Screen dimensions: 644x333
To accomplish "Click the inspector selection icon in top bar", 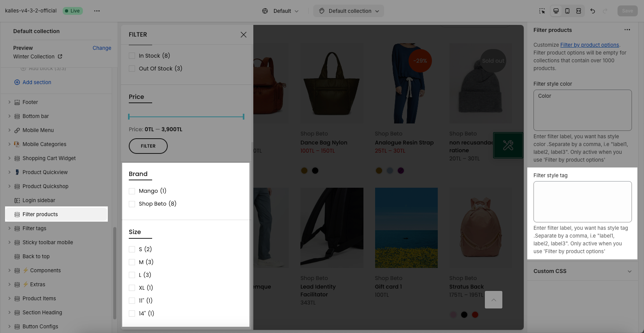I will click(542, 11).
